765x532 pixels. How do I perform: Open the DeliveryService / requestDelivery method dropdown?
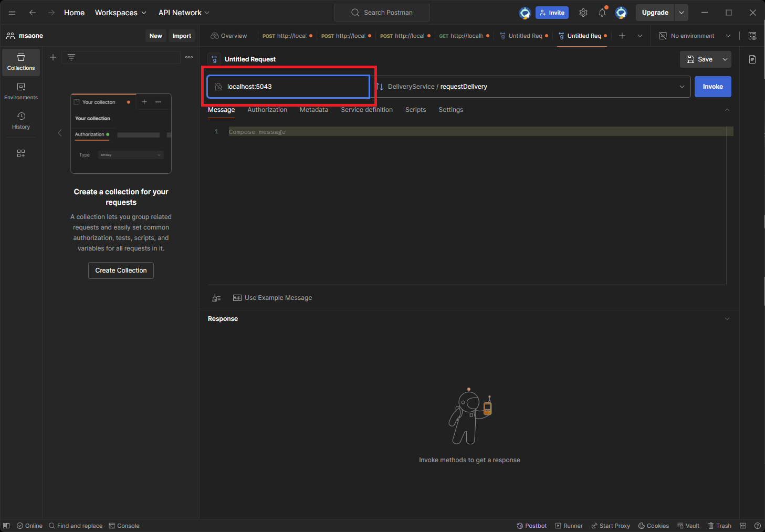pyautogui.click(x=531, y=87)
